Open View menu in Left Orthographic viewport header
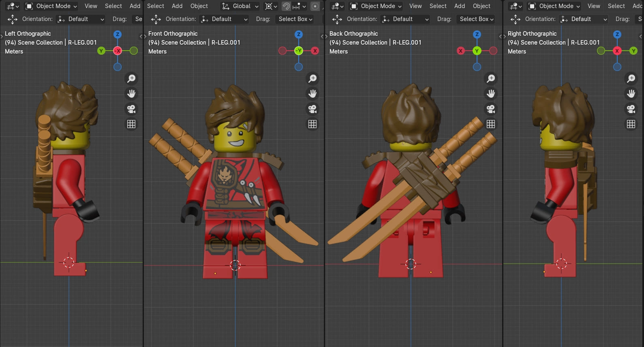Viewport: 644px width, 347px height. tap(91, 6)
